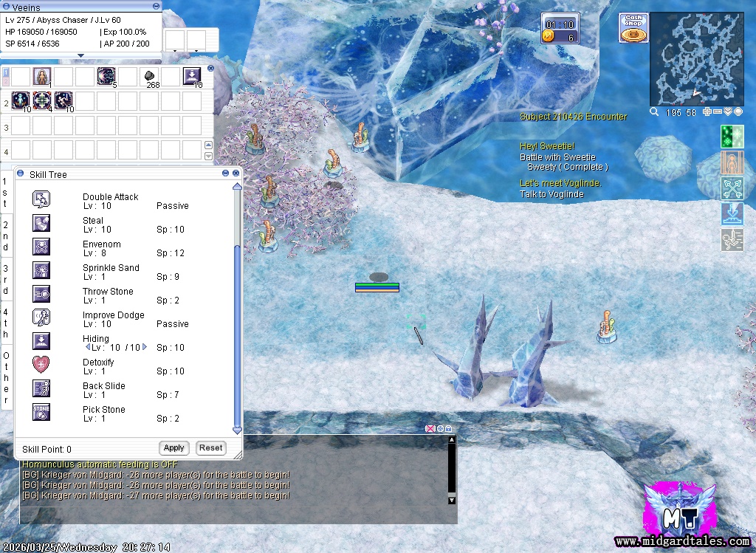
Task: Select the Double Attack skill icon
Action: (x=41, y=199)
